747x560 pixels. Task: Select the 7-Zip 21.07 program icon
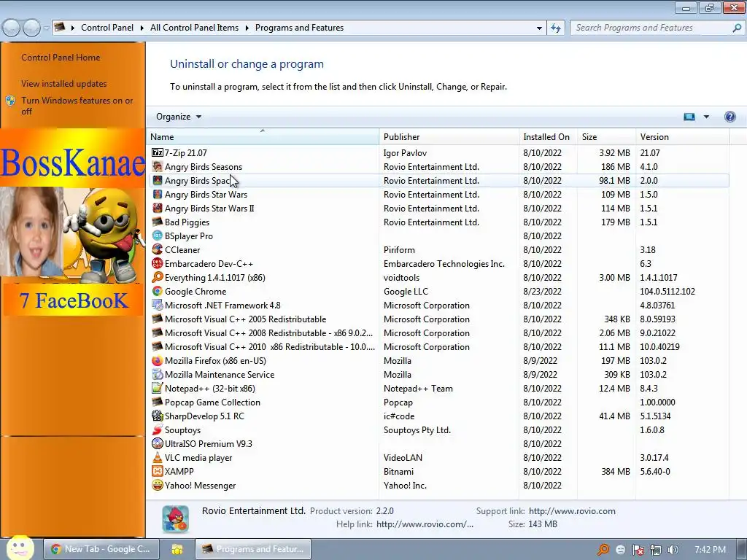coord(158,153)
